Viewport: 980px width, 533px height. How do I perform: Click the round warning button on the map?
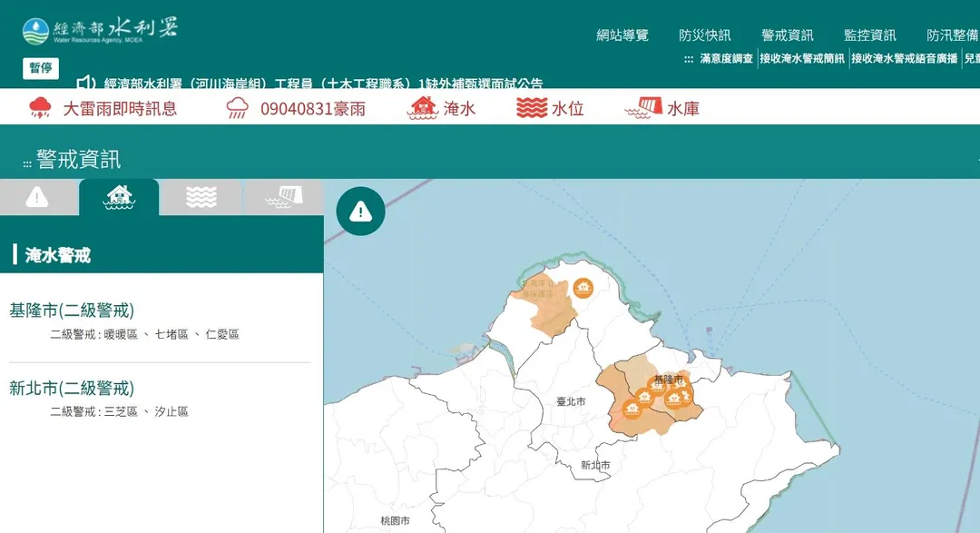click(360, 212)
